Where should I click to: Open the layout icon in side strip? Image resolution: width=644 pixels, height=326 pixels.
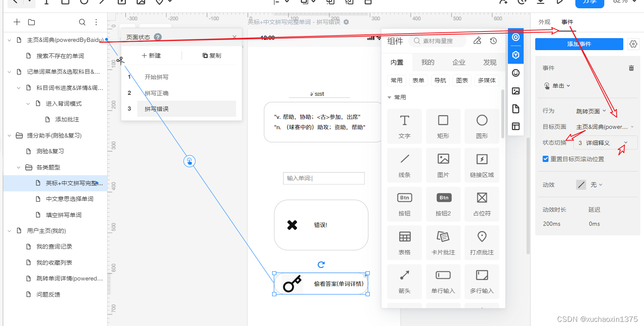click(x=516, y=126)
